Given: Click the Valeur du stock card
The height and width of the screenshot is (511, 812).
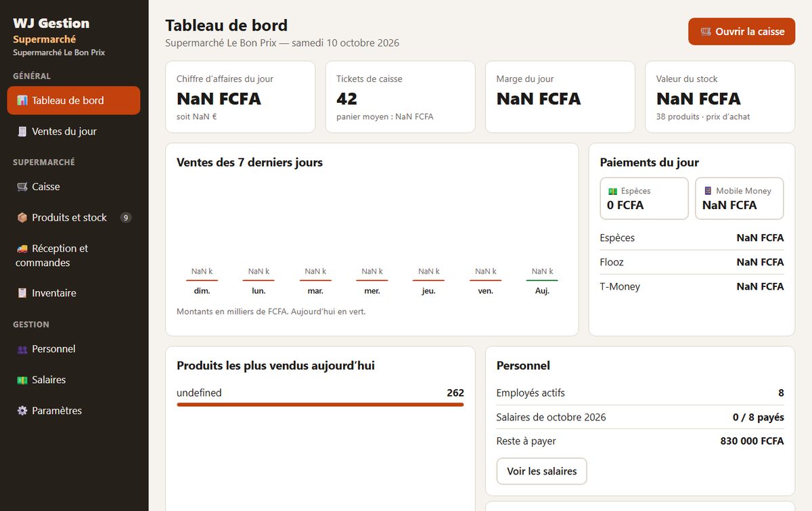Looking at the screenshot, I should click(x=720, y=97).
